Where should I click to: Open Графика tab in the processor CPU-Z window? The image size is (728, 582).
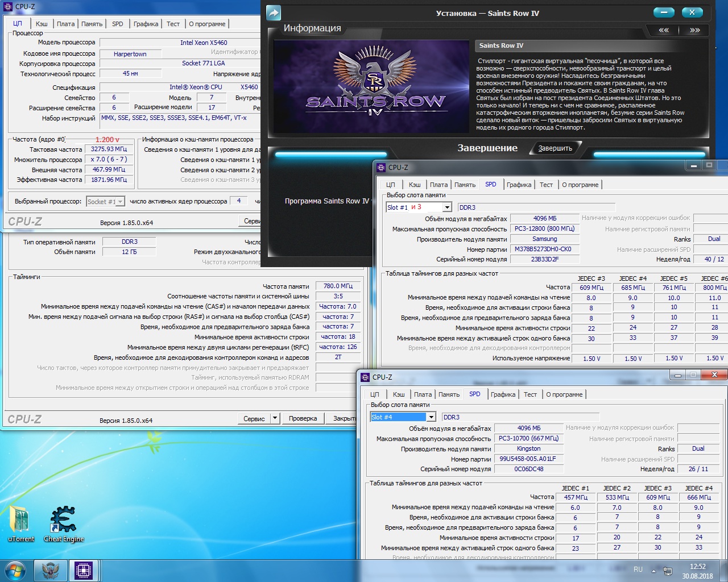(x=146, y=24)
